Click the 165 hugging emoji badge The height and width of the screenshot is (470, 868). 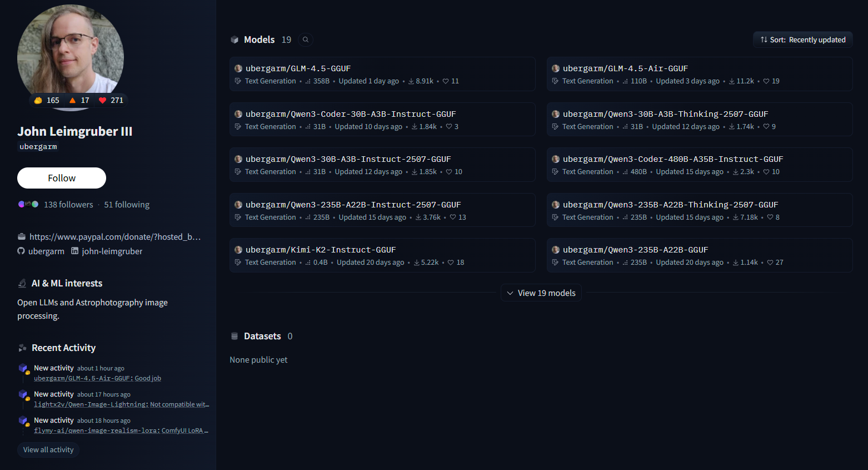(47, 100)
